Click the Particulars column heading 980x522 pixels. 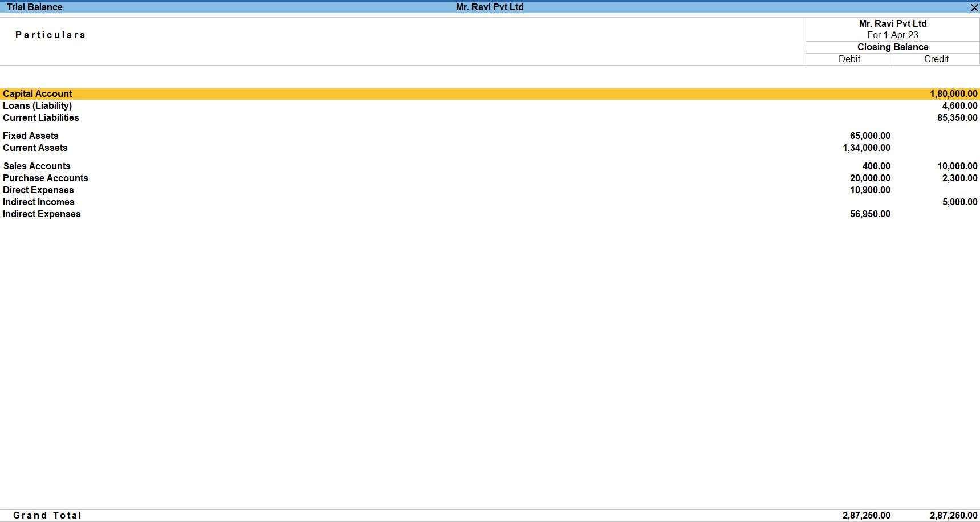click(x=50, y=35)
